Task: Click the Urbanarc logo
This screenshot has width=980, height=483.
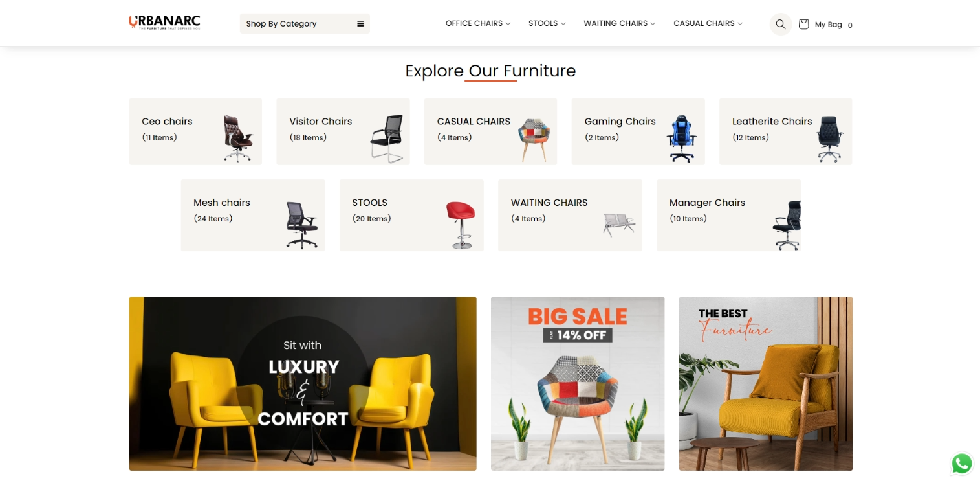Action: pyautogui.click(x=164, y=23)
